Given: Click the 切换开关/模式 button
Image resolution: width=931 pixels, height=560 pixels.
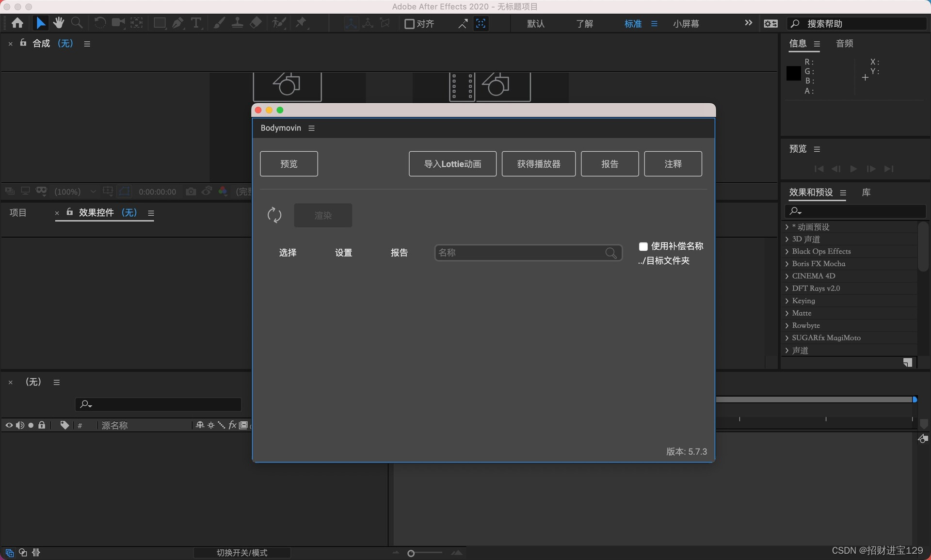Looking at the screenshot, I should [x=242, y=553].
